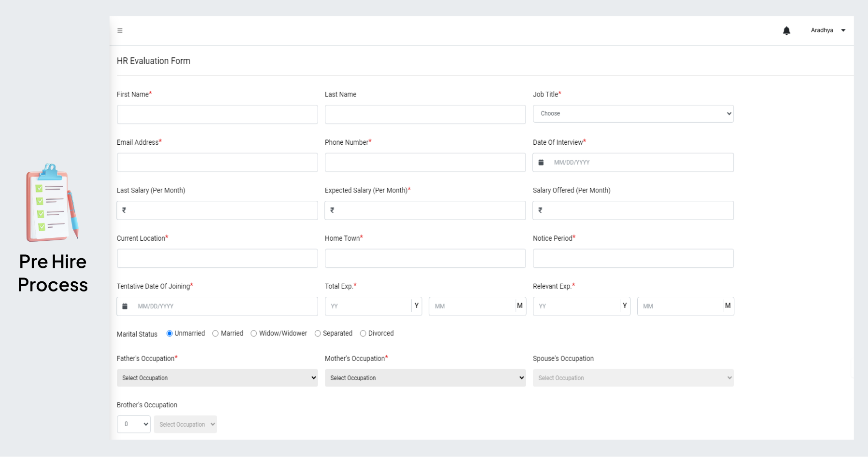Select the Divorced marital status
The width and height of the screenshot is (868, 457).
[363, 333]
